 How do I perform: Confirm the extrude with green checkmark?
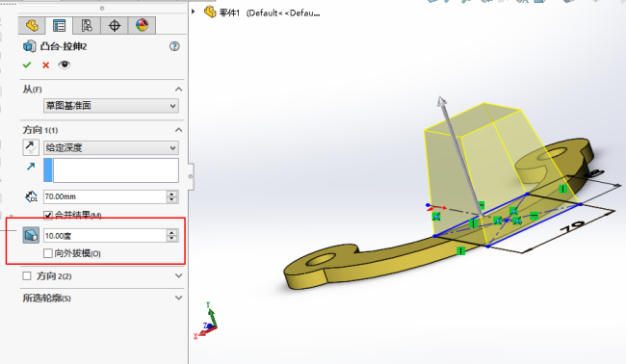click(27, 65)
